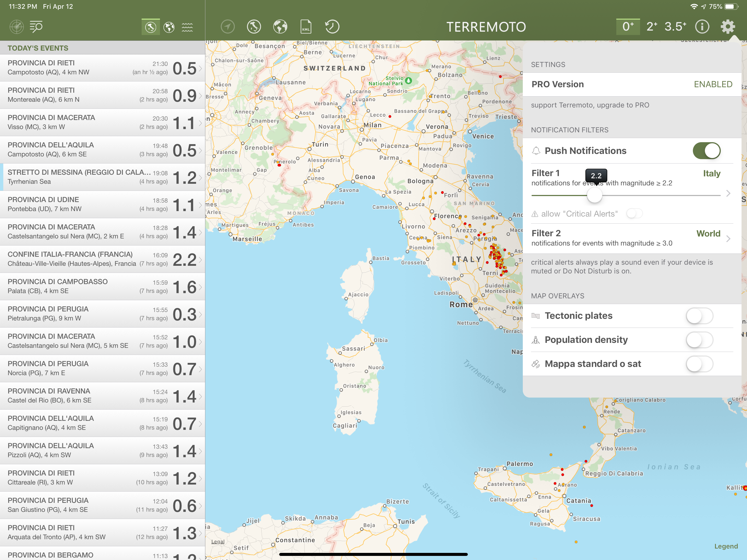The height and width of the screenshot is (560, 747).
Task: Open the history clock icon
Action: pyautogui.click(x=332, y=27)
